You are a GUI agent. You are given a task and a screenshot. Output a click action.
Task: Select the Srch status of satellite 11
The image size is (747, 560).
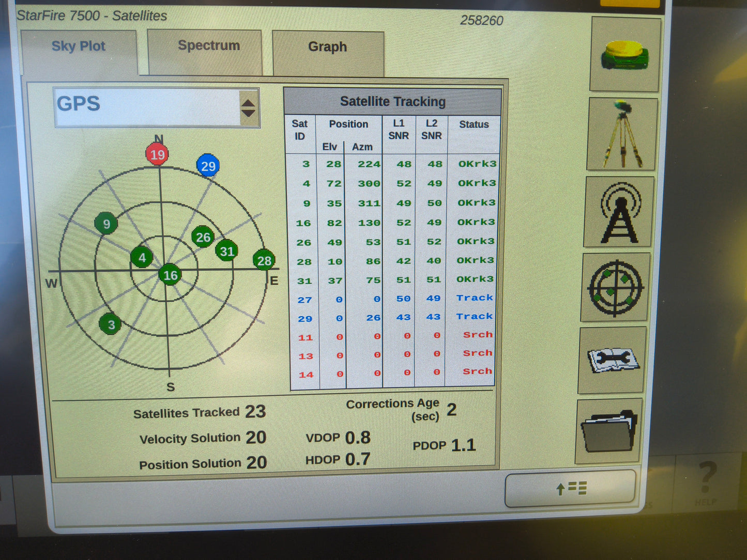click(477, 335)
